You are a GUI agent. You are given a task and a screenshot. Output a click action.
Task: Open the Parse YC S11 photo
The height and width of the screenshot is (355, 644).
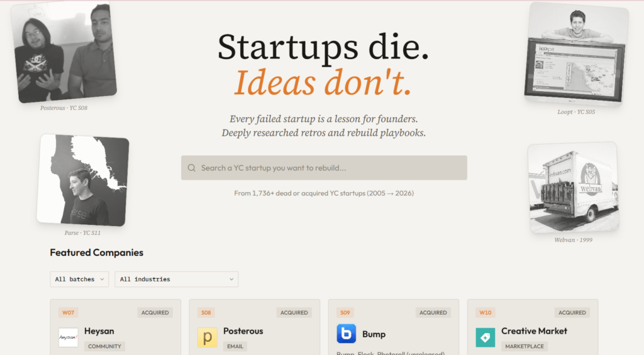click(82, 180)
